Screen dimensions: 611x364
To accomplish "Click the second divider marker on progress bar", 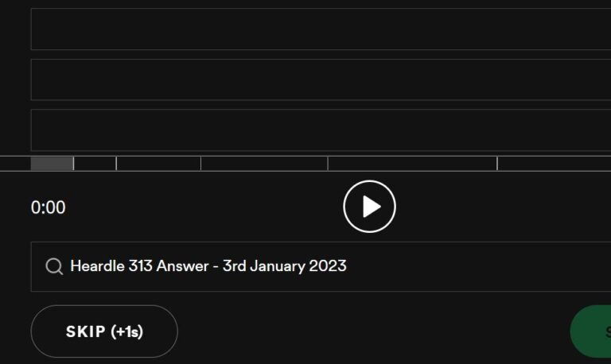I will [116, 164].
